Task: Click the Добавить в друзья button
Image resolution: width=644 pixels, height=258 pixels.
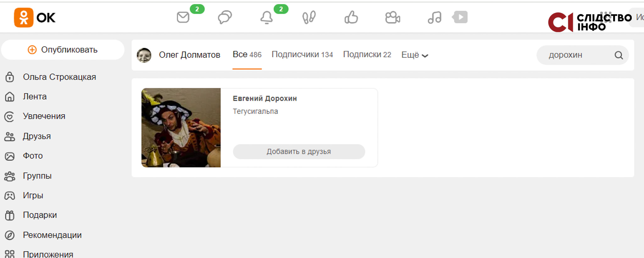Action: 299,152
